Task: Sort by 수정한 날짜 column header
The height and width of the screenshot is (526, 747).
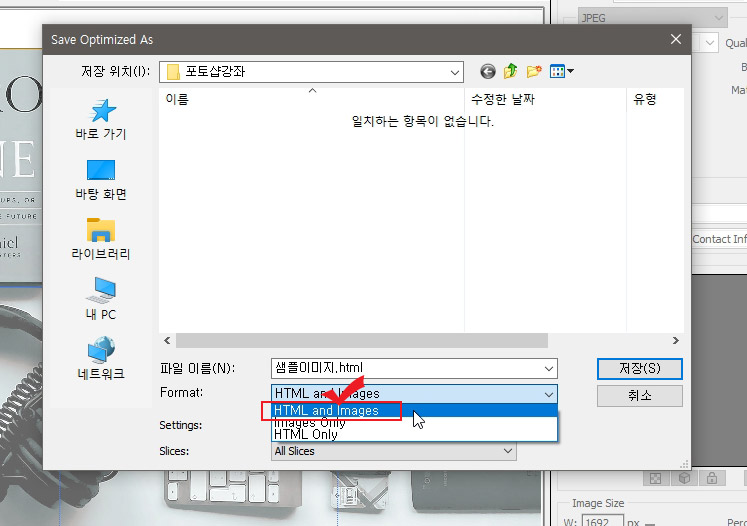Action: [545, 99]
